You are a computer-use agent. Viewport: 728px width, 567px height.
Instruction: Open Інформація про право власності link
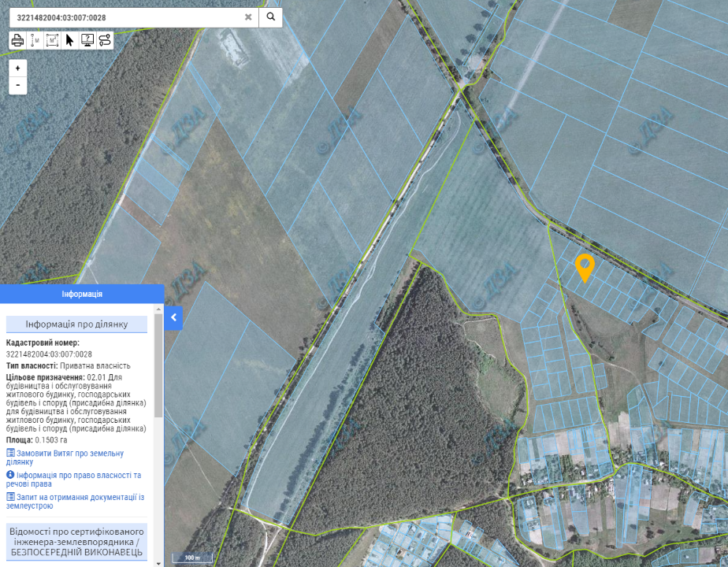[x=73, y=480]
